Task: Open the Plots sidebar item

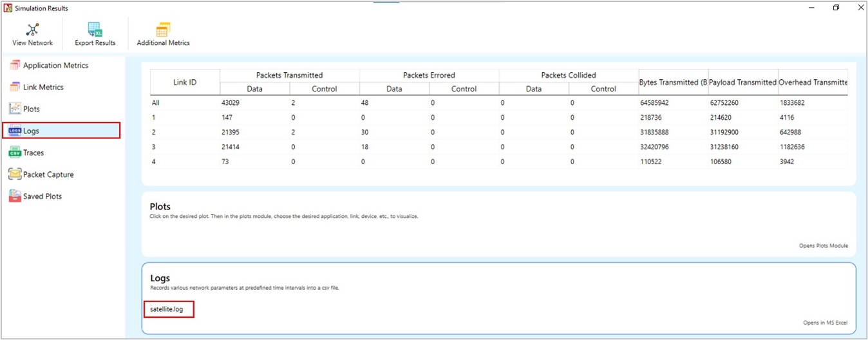Action: pos(31,109)
